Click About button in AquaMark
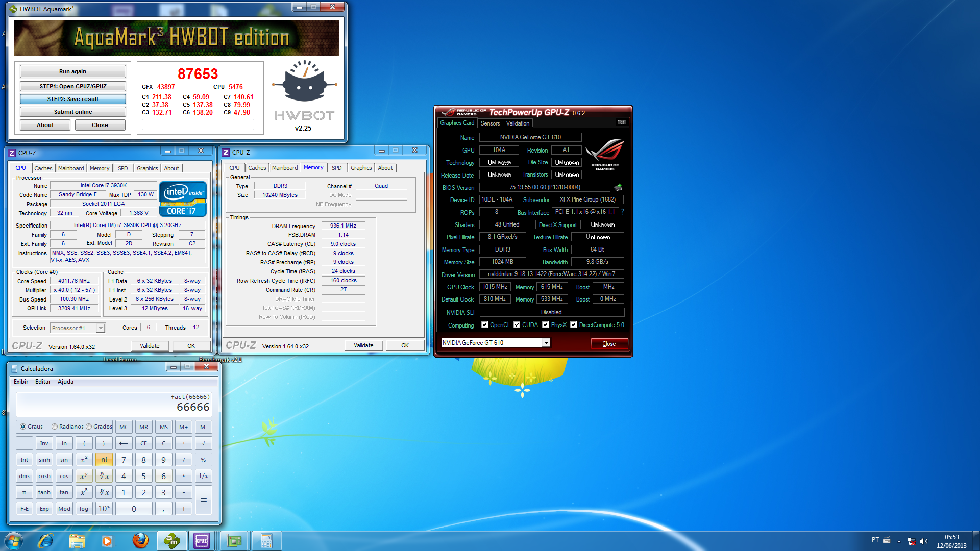The width and height of the screenshot is (980, 551). click(45, 125)
